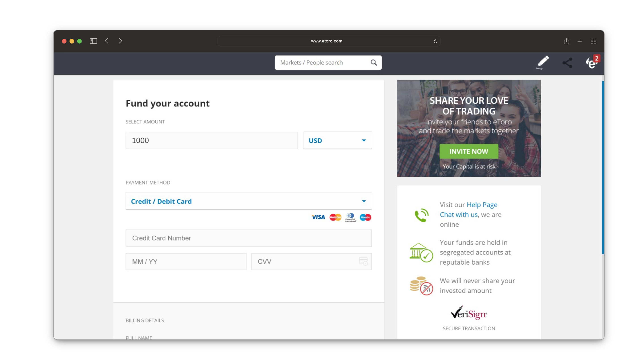Click the Safari share button

566,41
